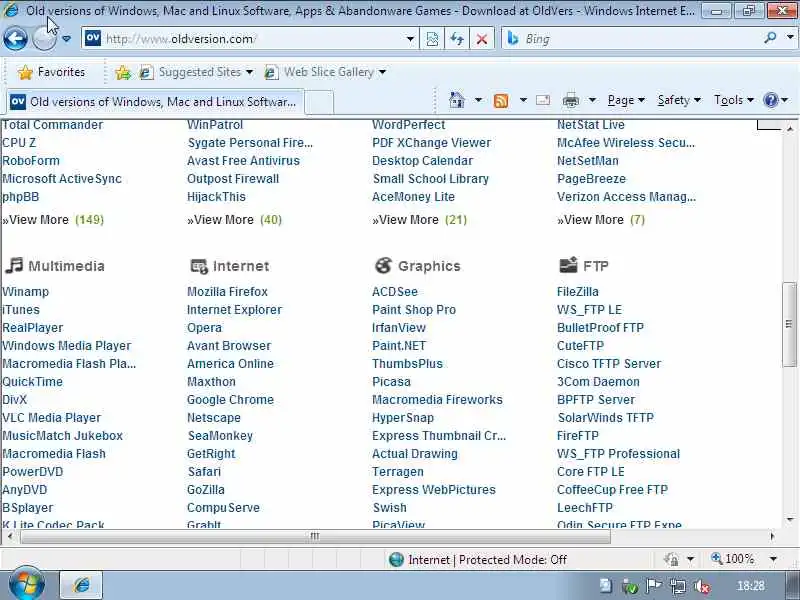
Task: Refresh the page with the refresh icon
Action: [x=457, y=39]
